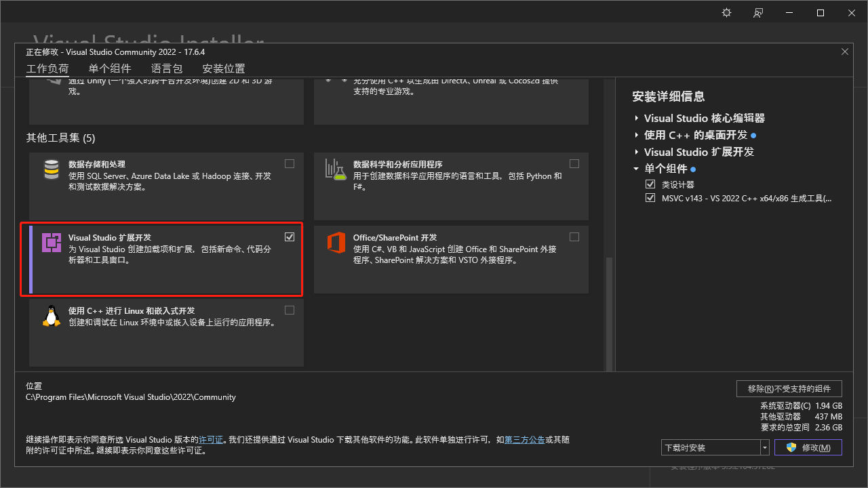Open the 第三方公告 link
Screen dimensions: 868x488
(x=525, y=439)
